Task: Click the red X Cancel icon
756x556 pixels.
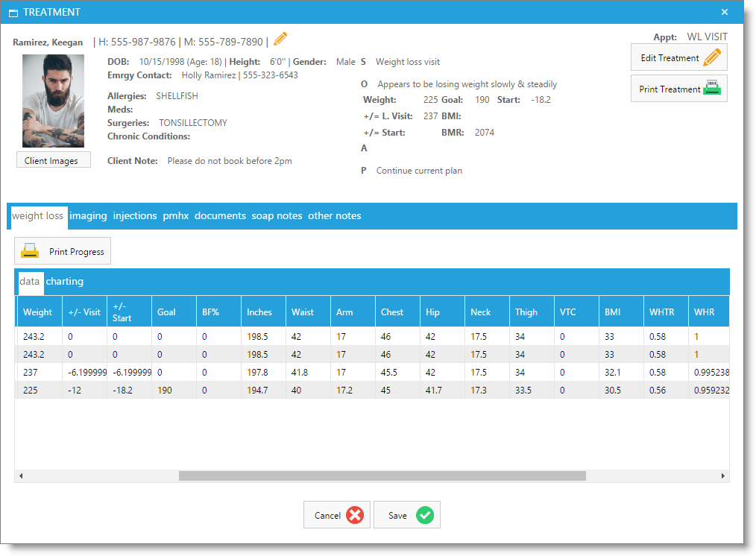Action: tap(355, 515)
